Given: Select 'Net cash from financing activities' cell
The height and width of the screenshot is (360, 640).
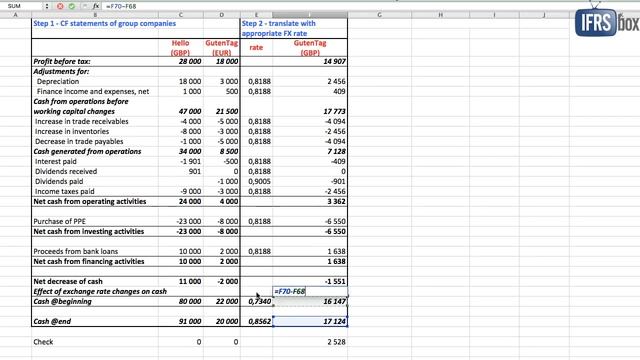Looking at the screenshot, I should 95,262.
